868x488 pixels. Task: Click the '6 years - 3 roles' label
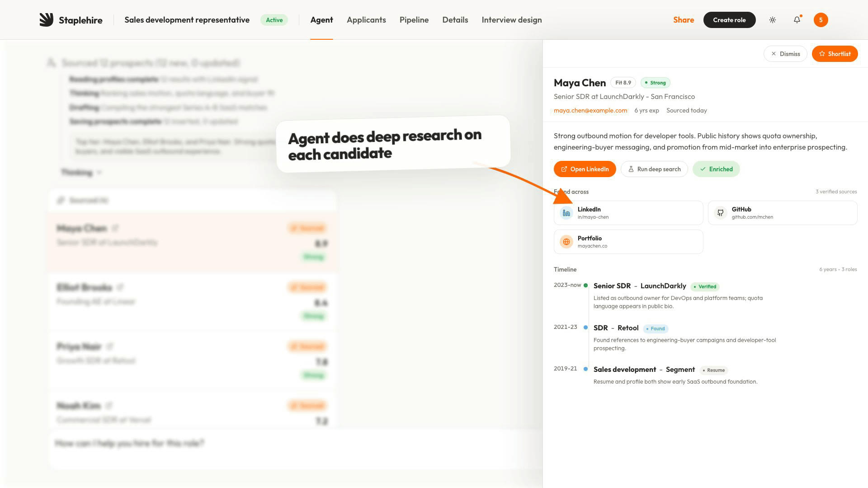[x=838, y=269]
